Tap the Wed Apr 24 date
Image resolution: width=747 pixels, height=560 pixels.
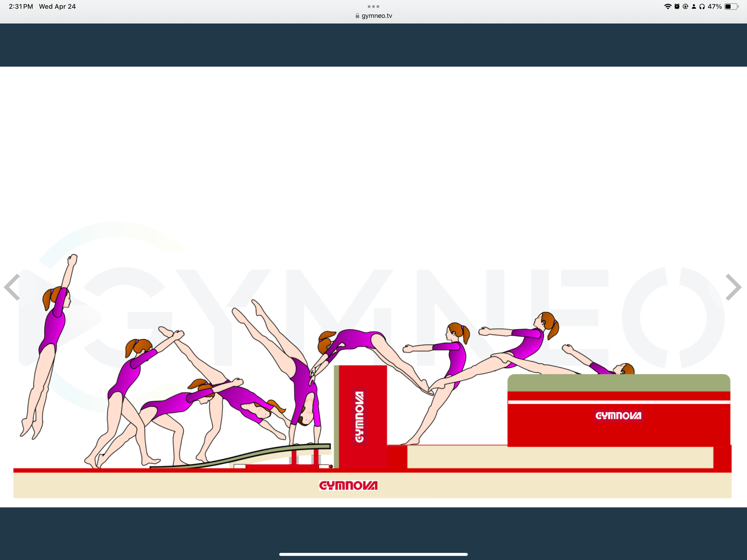[57, 6]
